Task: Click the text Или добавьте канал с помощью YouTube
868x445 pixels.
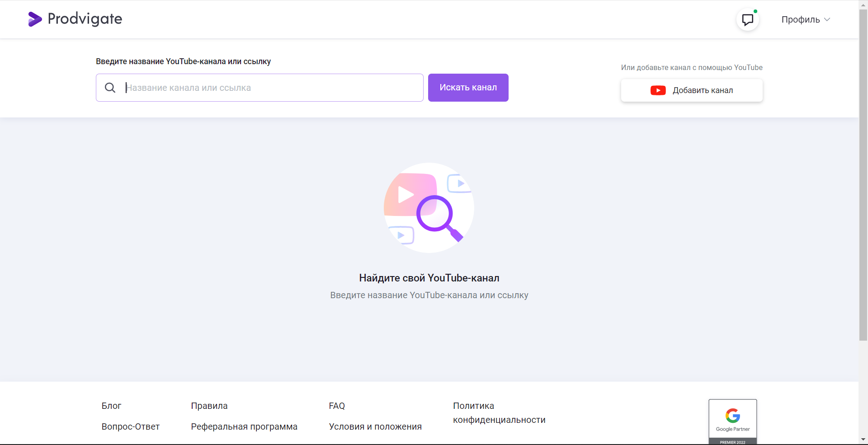Action: pyautogui.click(x=692, y=67)
